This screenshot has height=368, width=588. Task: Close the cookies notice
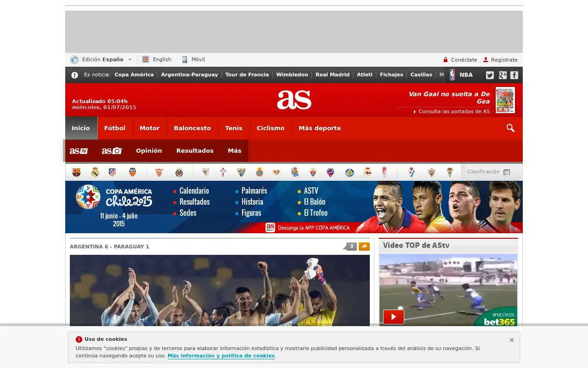tap(512, 340)
